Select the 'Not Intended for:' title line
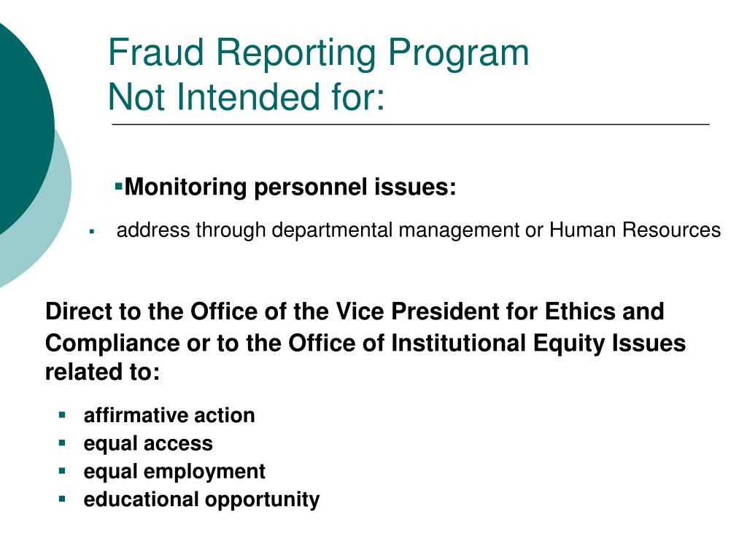 (246, 97)
